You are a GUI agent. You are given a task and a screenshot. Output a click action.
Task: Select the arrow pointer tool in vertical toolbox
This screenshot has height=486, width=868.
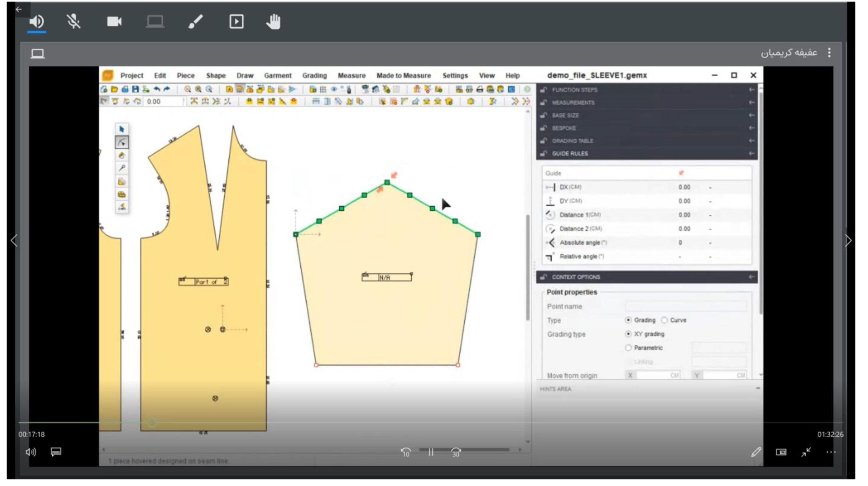click(122, 129)
